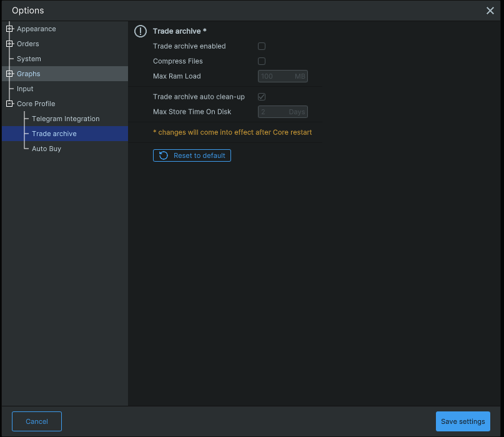Screen dimensions: 504x437
Task: Open the Input settings item
Action: [25, 89]
